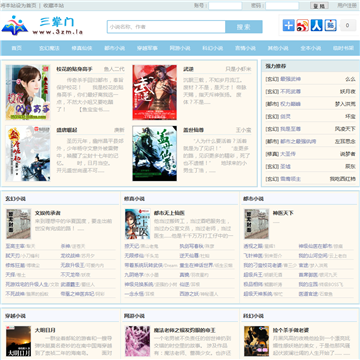The image size is (360, 360).
Task: Open 执剑写春秋 in the 修真小说 list
Action: [191, 246]
